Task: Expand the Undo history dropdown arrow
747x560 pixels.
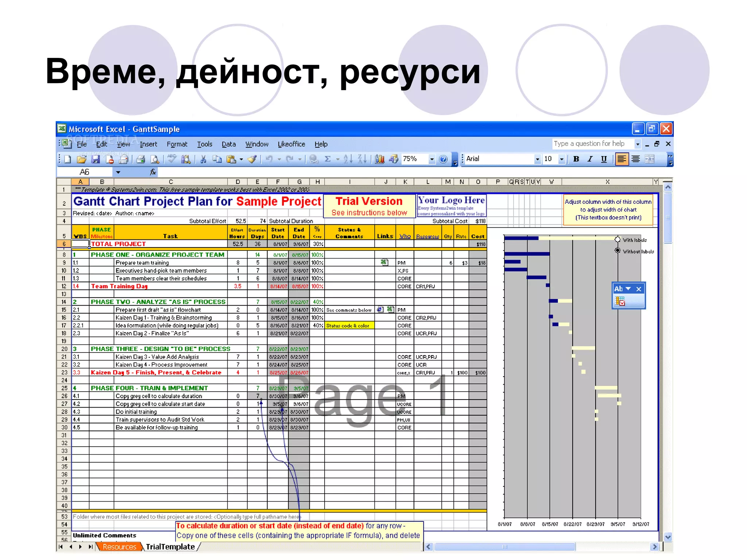Action: tap(279, 159)
